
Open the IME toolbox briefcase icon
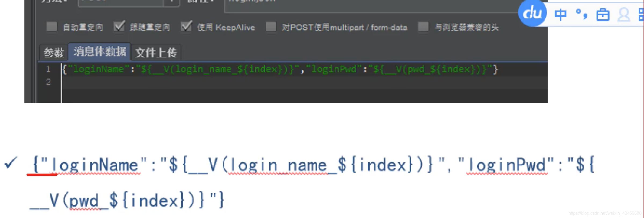[603, 15]
